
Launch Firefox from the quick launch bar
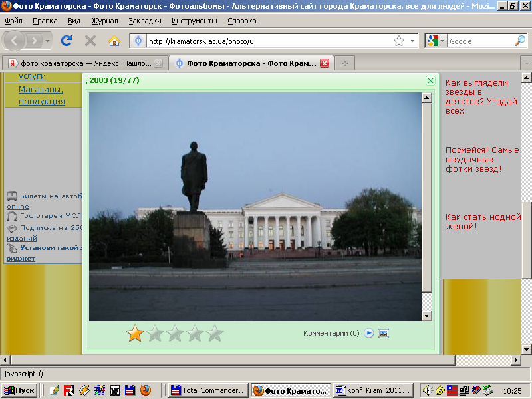(146, 390)
